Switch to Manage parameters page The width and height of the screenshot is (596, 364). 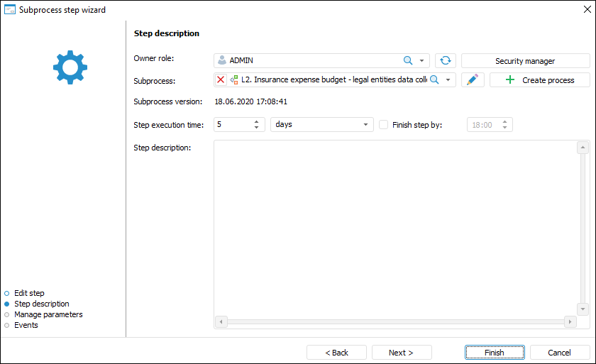[48, 314]
